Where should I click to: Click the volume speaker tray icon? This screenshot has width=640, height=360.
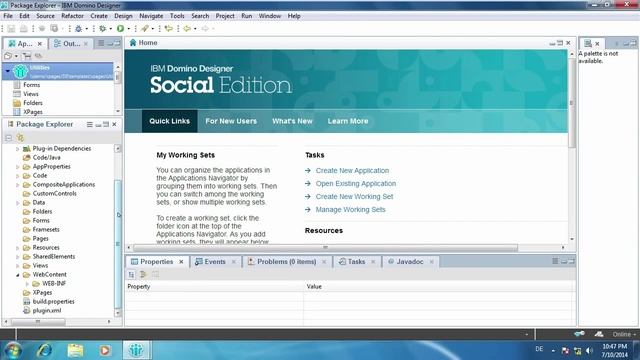589,350
